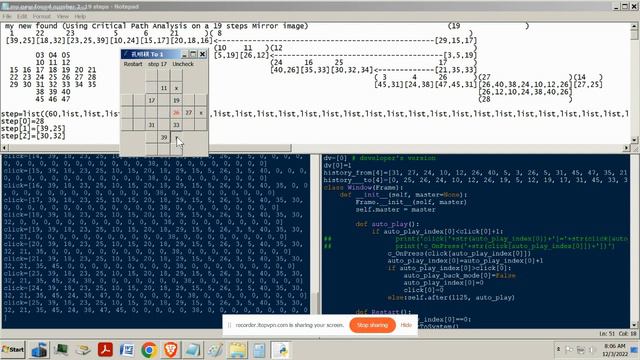This screenshot has width=640, height=360.
Task: Click Restart in the puzzle window menu
Action: (133, 64)
